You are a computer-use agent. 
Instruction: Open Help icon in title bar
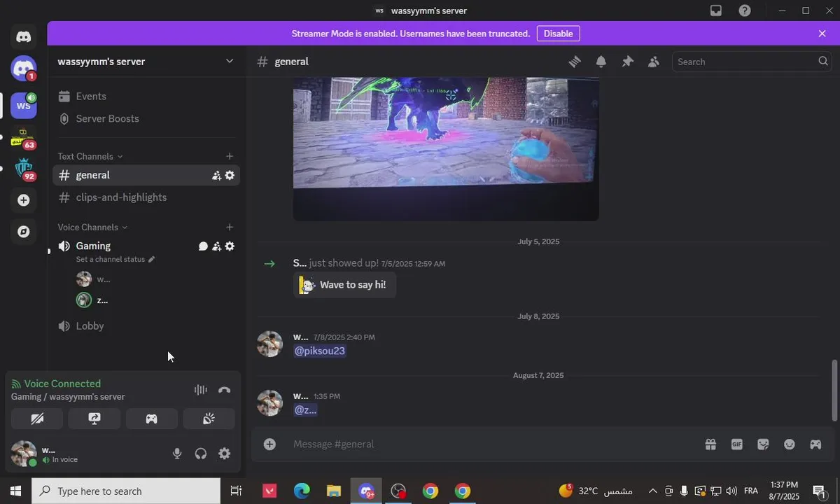(x=745, y=10)
